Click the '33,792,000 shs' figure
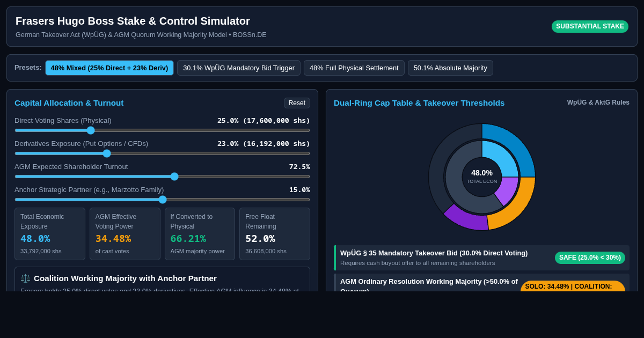Screen dimensions: 644x338 [41, 251]
